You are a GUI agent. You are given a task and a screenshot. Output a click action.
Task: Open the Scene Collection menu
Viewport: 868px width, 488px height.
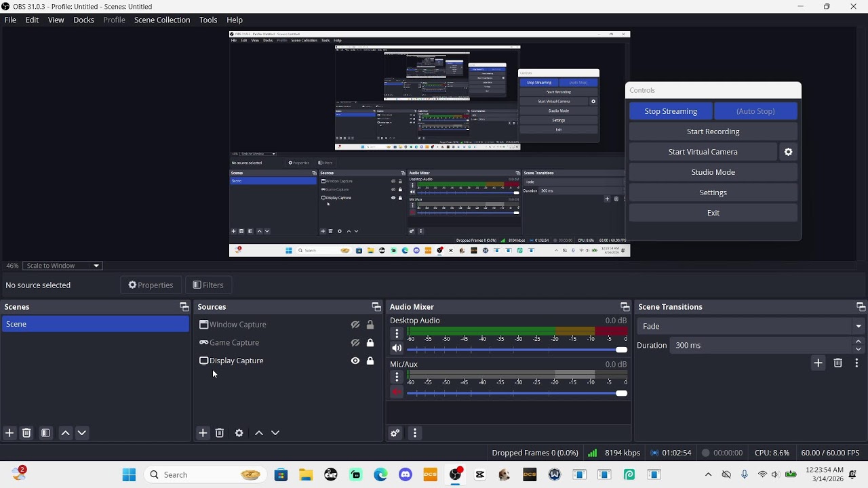(x=162, y=20)
